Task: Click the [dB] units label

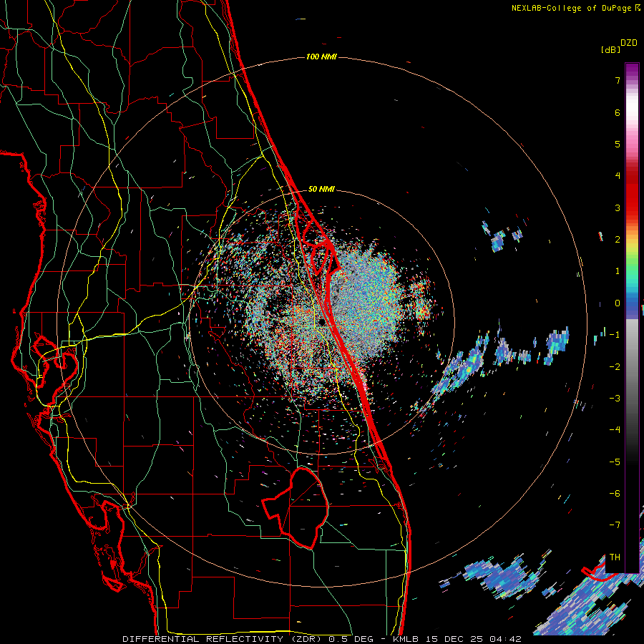Action: (x=610, y=49)
